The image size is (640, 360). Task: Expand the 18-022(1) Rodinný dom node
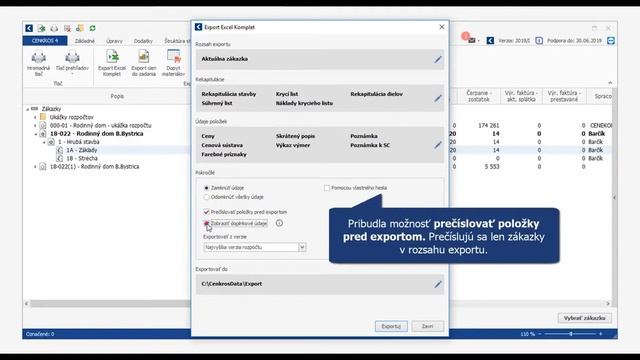(36, 167)
